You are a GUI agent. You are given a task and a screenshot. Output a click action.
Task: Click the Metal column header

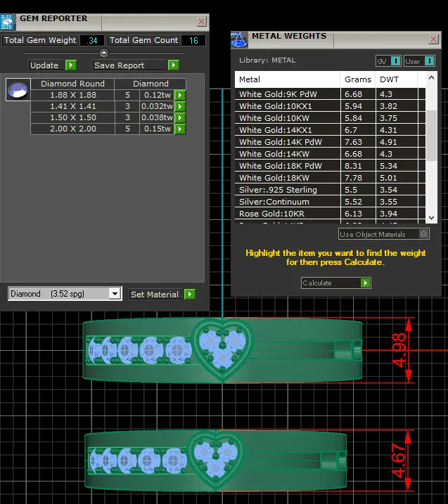pos(288,79)
